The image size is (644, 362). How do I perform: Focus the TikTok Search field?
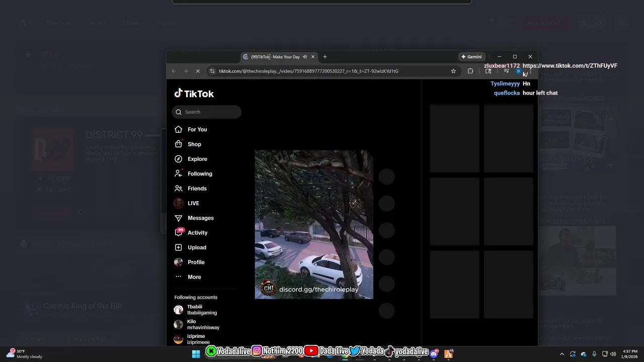[206, 112]
